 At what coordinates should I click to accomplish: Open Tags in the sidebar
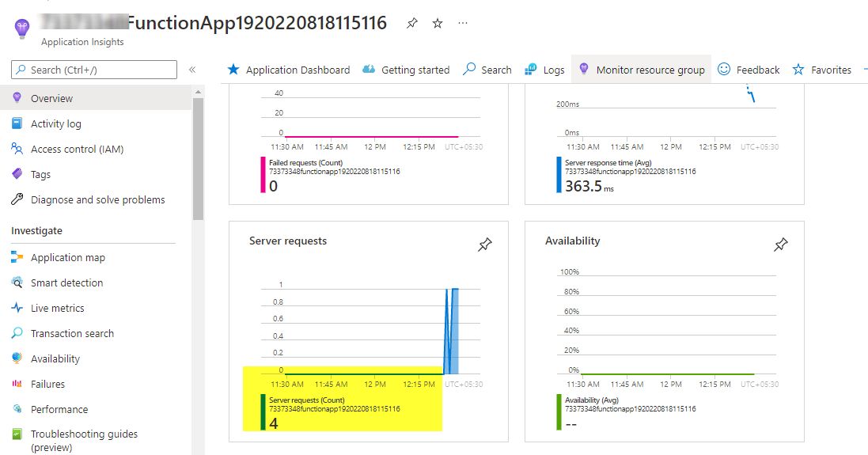tap(40, 174)
